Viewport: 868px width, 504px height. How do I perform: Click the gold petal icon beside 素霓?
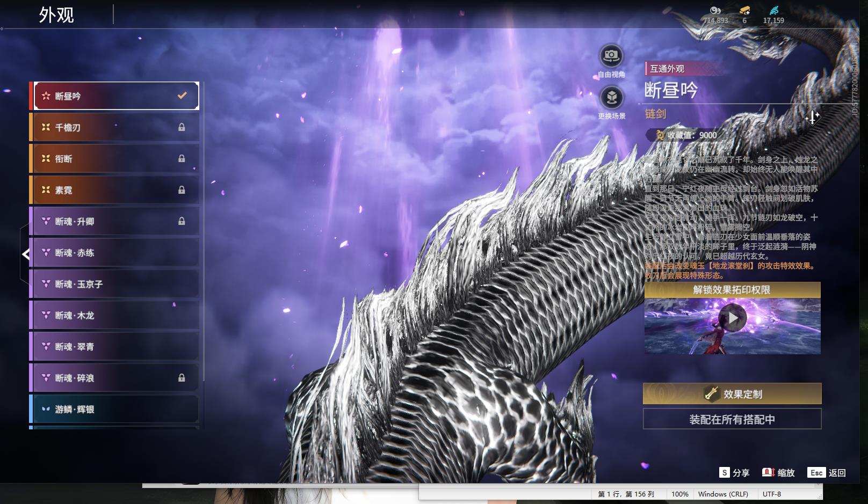coord(46,190)
